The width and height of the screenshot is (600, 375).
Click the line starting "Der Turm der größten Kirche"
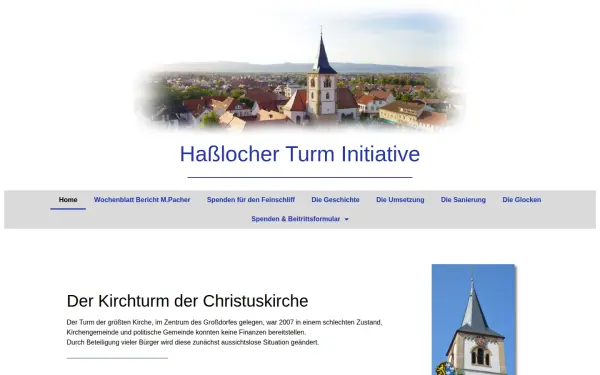pyautogui.click(x=224, y=322)
